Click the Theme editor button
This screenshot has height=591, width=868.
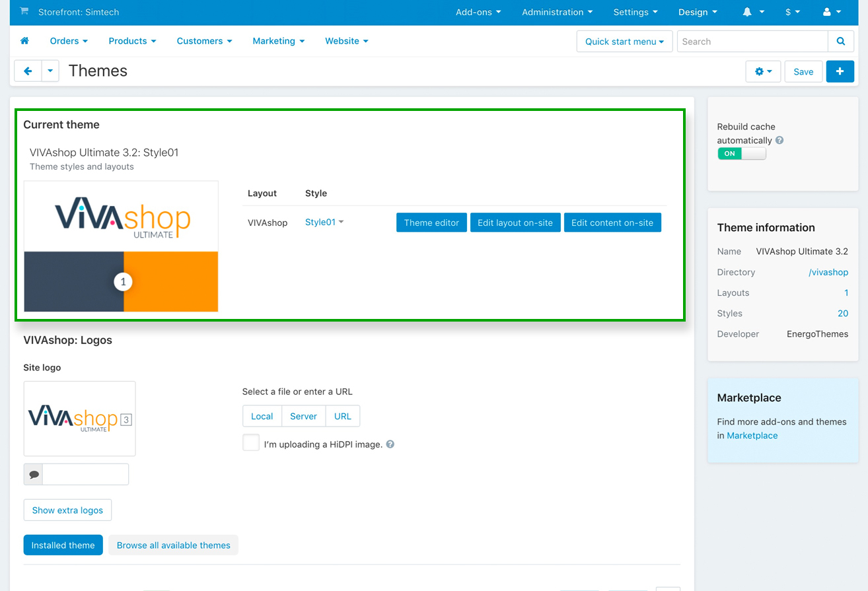[431, 223]
